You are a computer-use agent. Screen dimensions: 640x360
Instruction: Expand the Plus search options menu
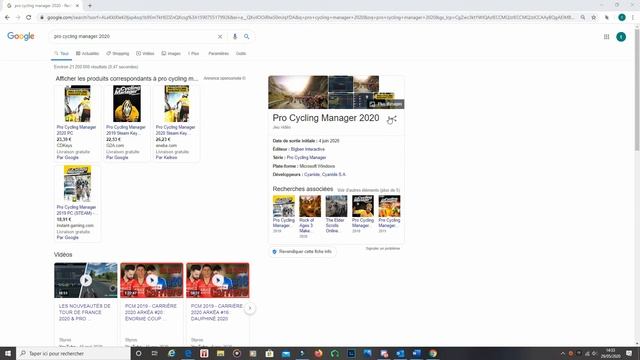(x=193, y=53)
